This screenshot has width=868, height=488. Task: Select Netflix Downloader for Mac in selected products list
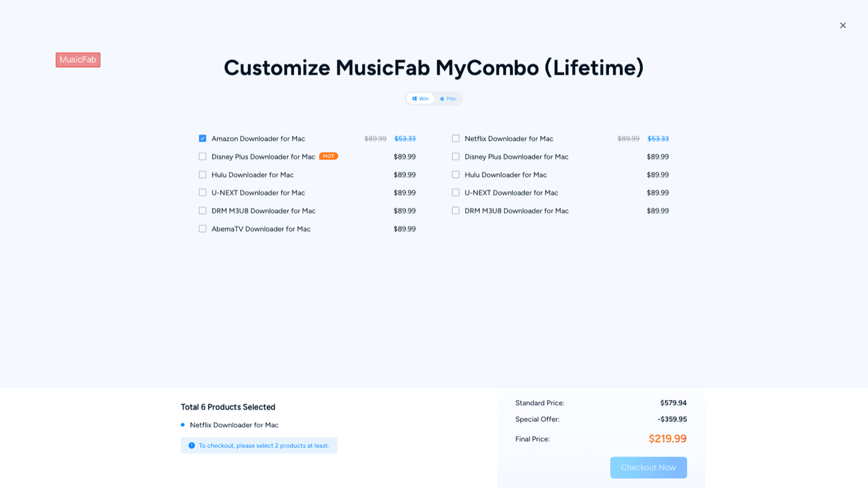234,425
